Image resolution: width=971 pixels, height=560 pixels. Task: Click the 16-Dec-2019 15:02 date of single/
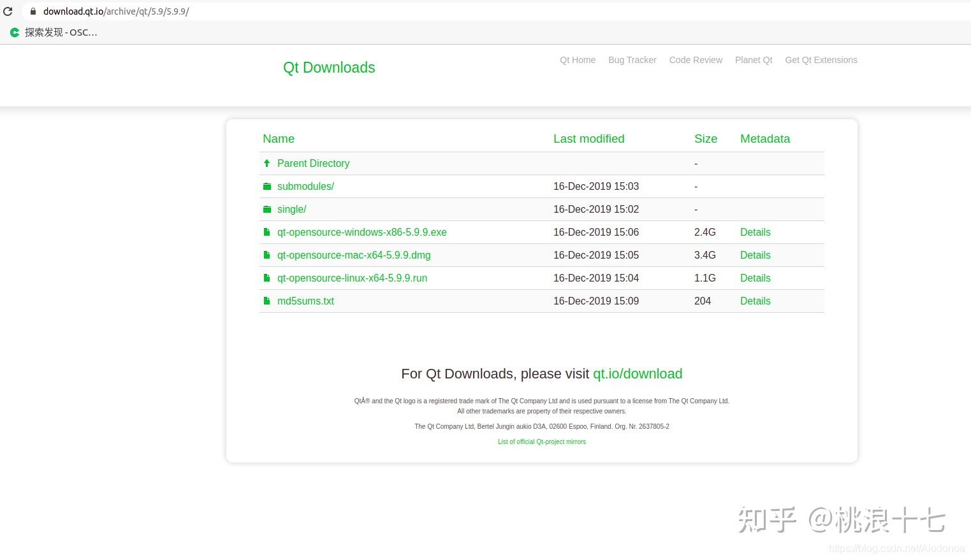pos(596,209)
